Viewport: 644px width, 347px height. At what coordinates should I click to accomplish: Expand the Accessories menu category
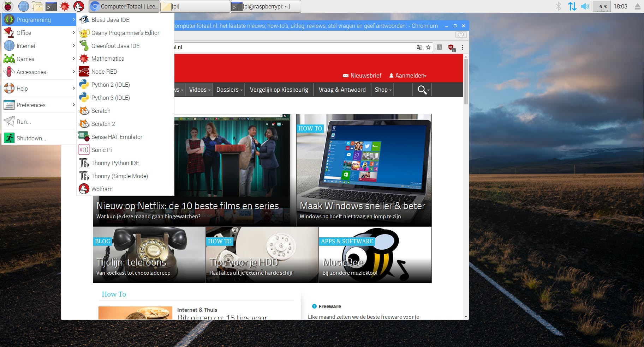[39, 72]
